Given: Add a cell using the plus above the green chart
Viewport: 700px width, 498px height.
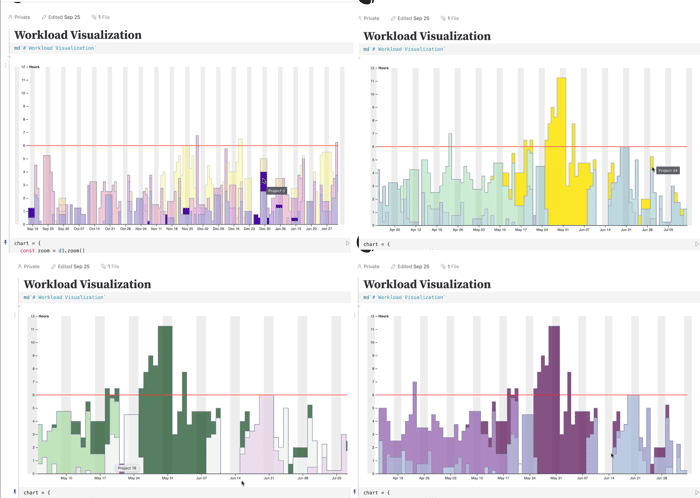Looking at the screenshot, I should [19, 306].
